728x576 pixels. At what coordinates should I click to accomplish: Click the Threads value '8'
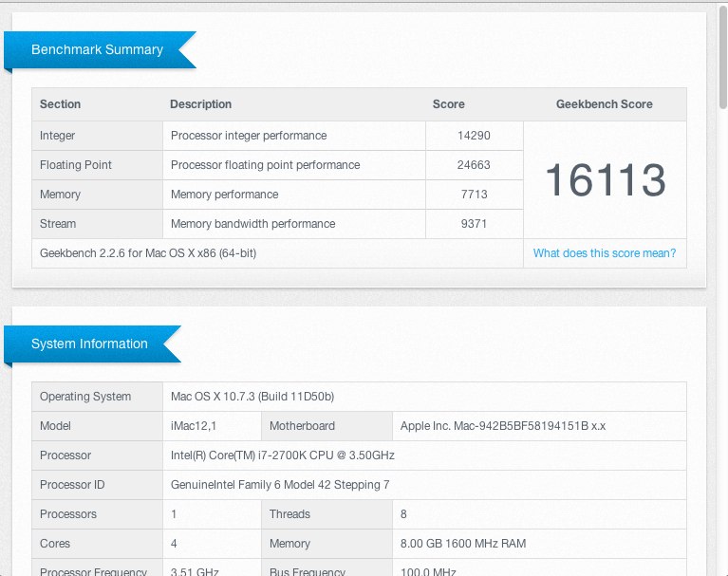403,513
